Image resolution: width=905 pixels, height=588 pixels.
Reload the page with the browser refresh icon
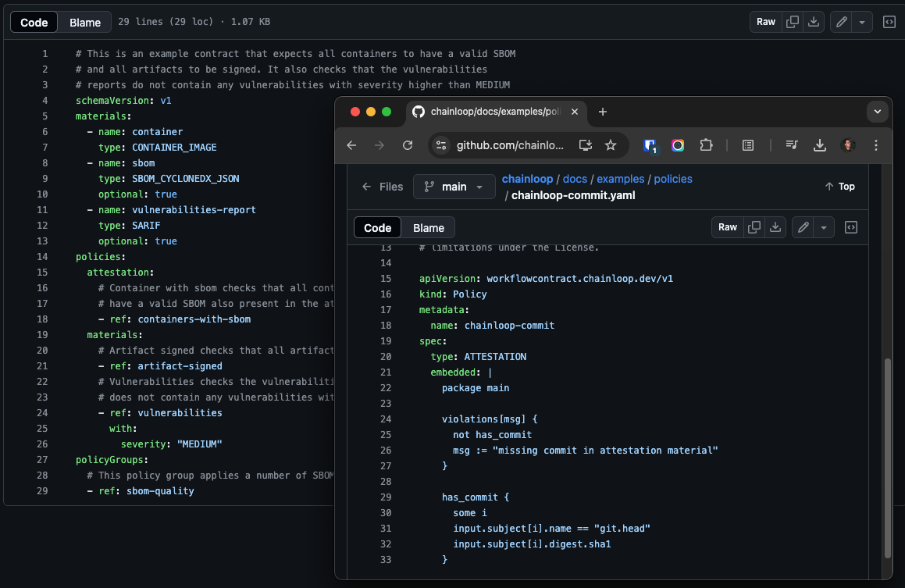coord(407,145)
